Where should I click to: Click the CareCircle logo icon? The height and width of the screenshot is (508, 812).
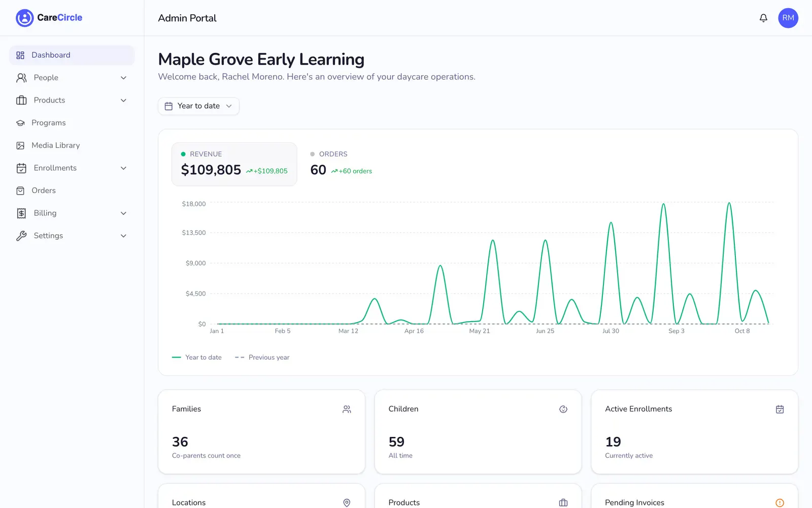tap(24, 18)
